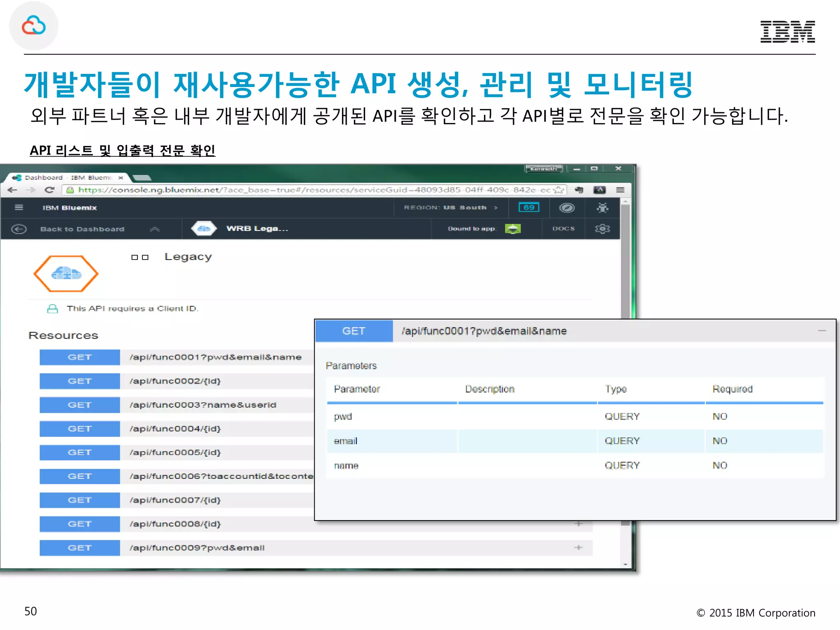Screen dimensions: 840x630
Task: Select resource /api/func0001?pwd&email&name path
Action: point(216,357)
